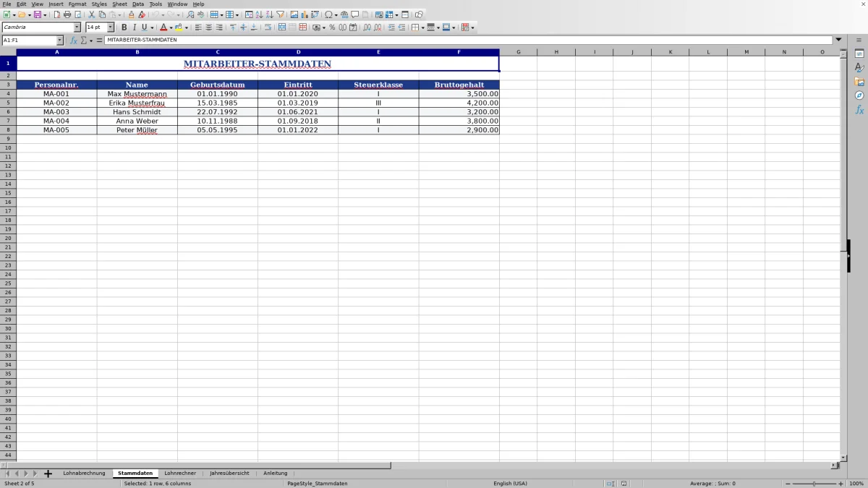This screenshot has height=488, width=868.
Task: Add a new sheet with the plus button
Action: point(48,473)
